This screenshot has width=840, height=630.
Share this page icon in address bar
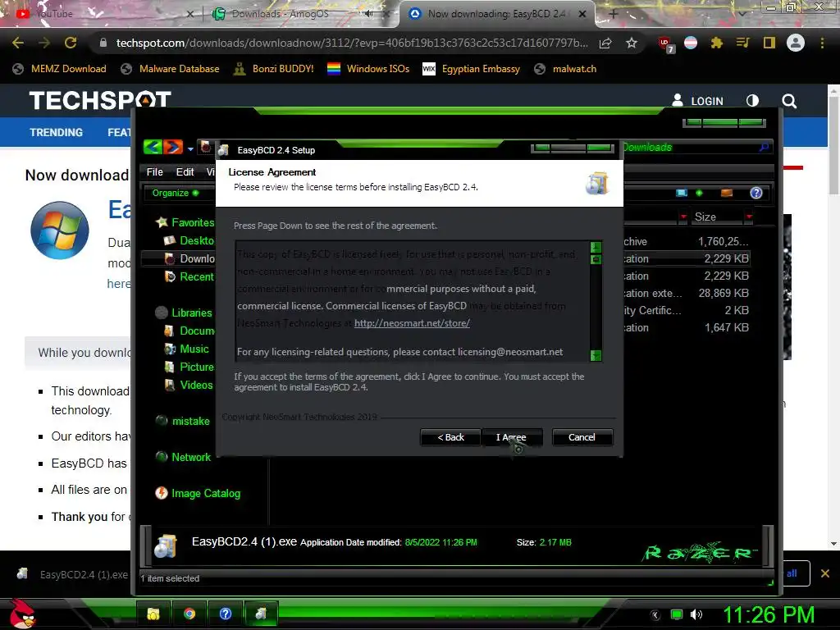pyautogui.click(x=605, y=43)
